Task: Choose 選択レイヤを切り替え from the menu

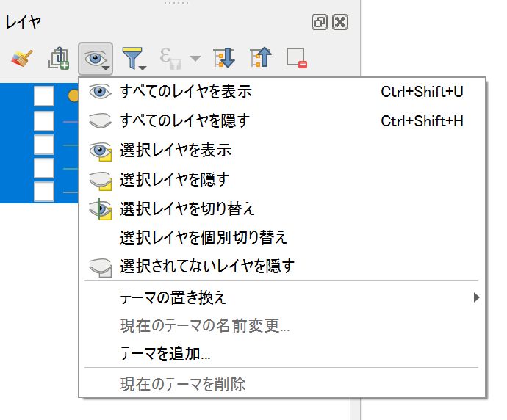Action: pos(282,209)
